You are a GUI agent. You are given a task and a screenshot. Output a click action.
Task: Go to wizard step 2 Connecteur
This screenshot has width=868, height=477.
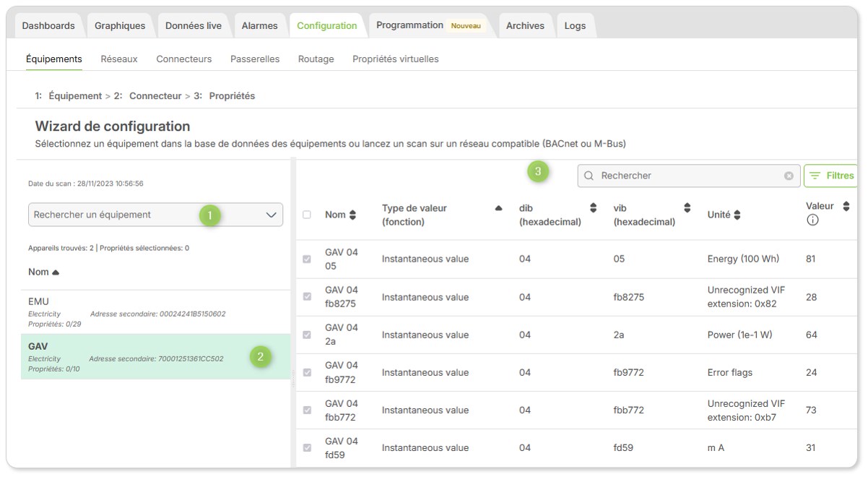point(147,95)
